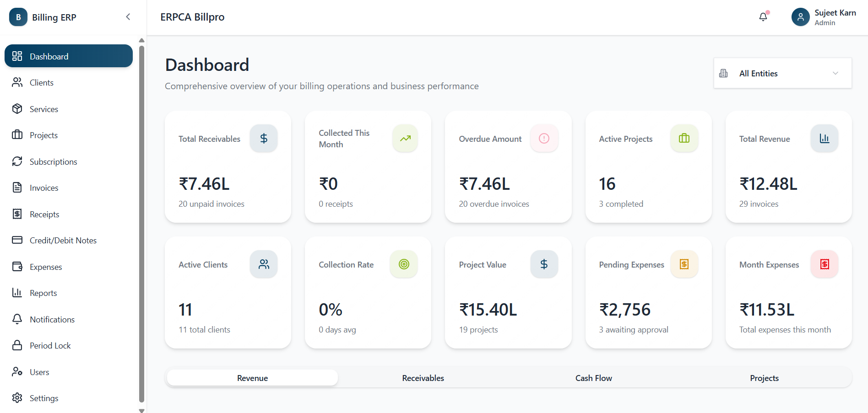Screen dimensions: 868x413
Task: Open the notifications bell icon
Action: point(763,16)
